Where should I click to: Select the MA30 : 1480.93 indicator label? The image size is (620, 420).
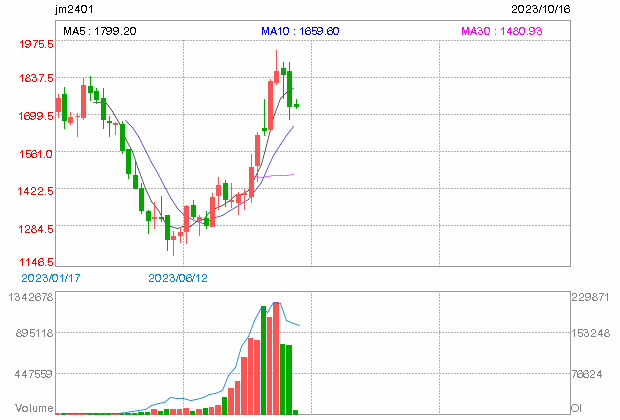click(502, 31)
